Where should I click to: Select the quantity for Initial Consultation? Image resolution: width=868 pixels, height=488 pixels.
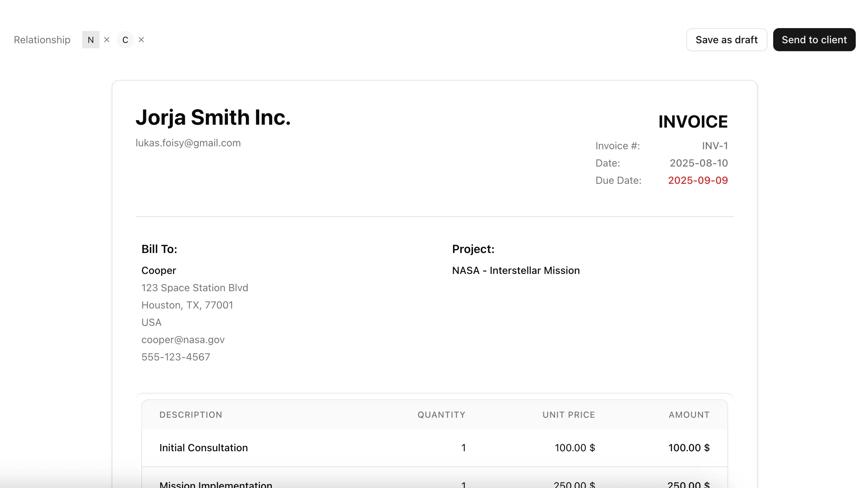point(464,448)
